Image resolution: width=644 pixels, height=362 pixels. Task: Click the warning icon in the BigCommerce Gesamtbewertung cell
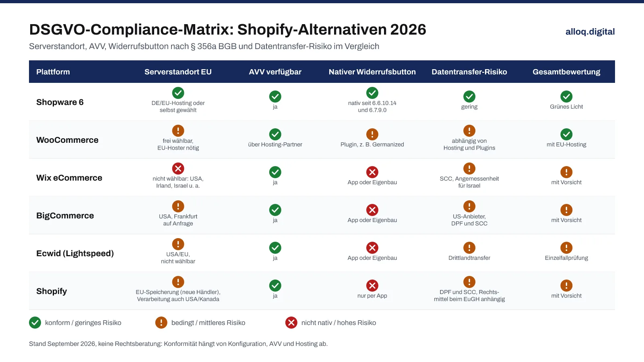(566, 210)
